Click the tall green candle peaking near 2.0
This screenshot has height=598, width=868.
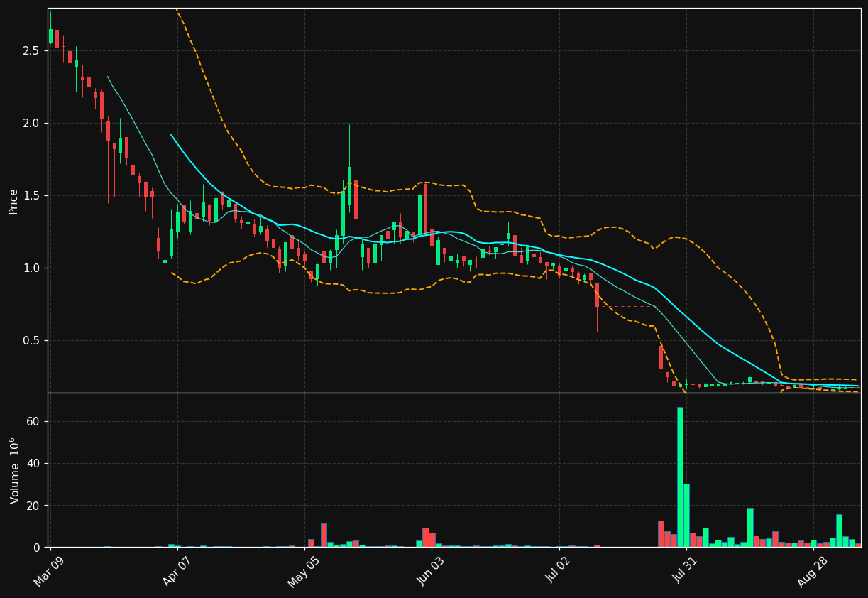(x=349, y=185)
